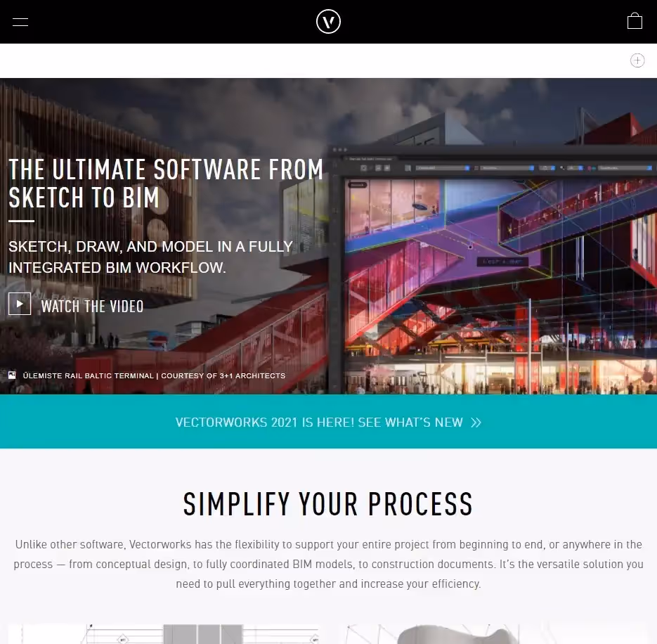Select the SIMPLIFY YOUR PROCESS heading
This screenshot has width=657, height=644.
[328, 504]
